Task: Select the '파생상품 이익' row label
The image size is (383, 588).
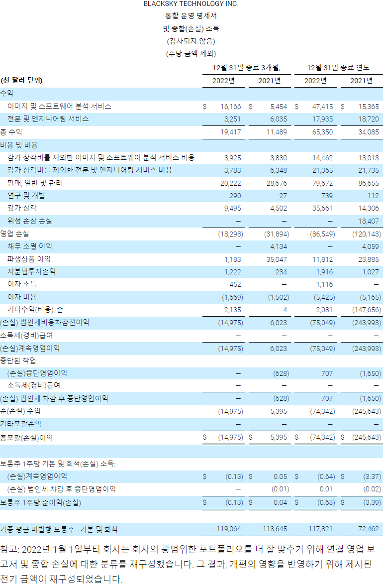Action: (29, 259)
